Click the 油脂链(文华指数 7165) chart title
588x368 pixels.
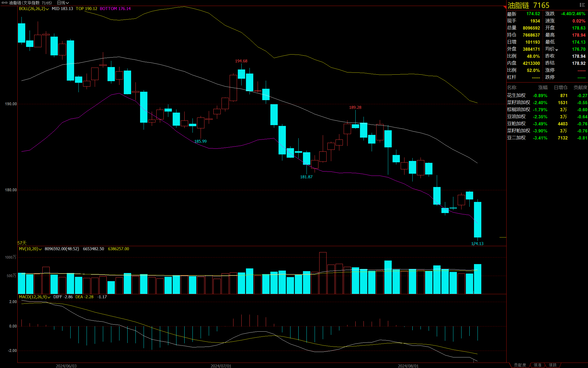coord(30,3)
